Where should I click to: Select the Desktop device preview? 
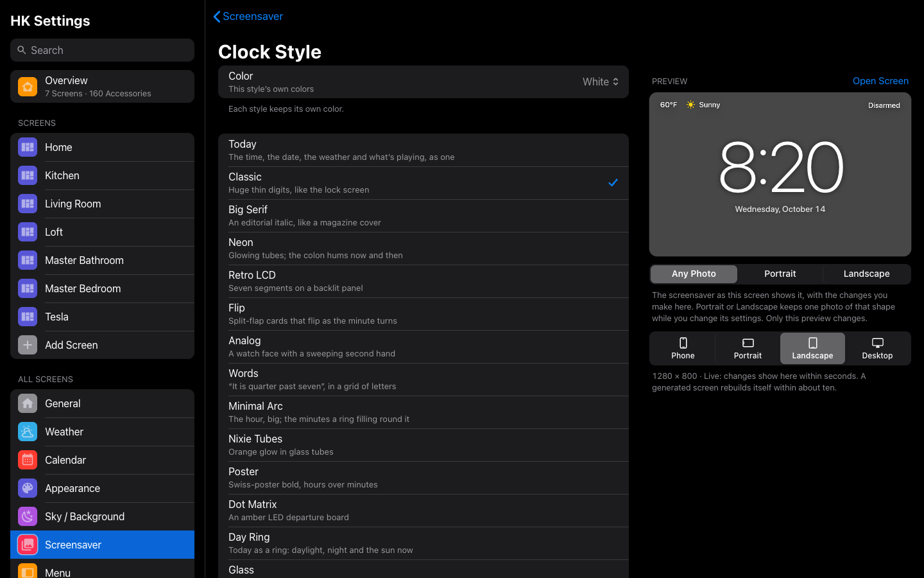coord(877,349)
